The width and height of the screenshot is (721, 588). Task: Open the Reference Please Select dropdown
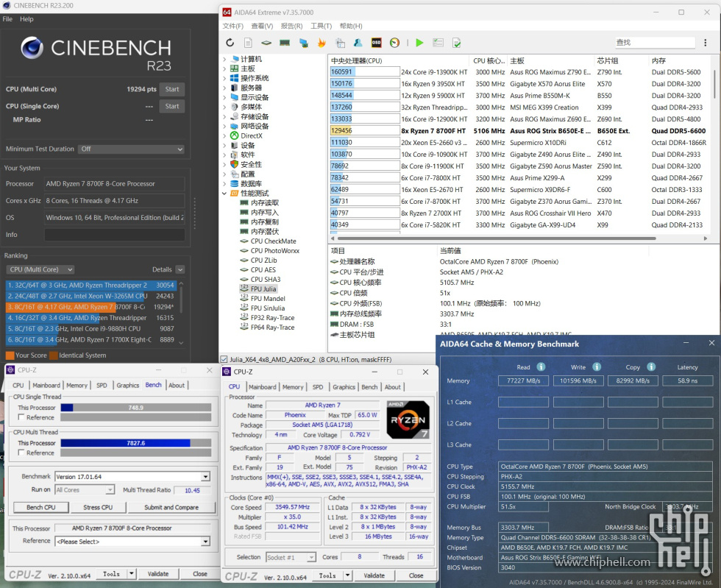205,542
